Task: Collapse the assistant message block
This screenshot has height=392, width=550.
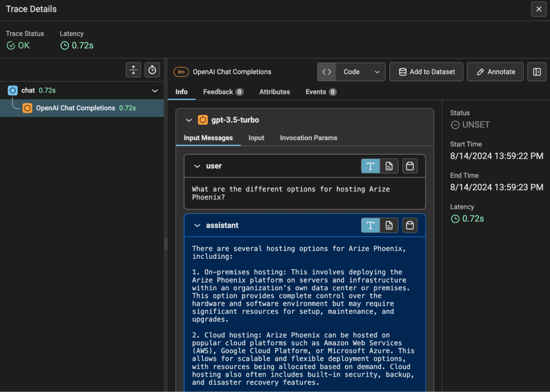Action: (197, 225)
